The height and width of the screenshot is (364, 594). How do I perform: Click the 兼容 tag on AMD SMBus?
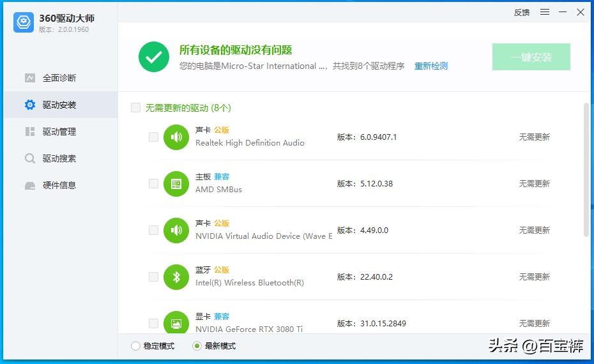point(222,176)
